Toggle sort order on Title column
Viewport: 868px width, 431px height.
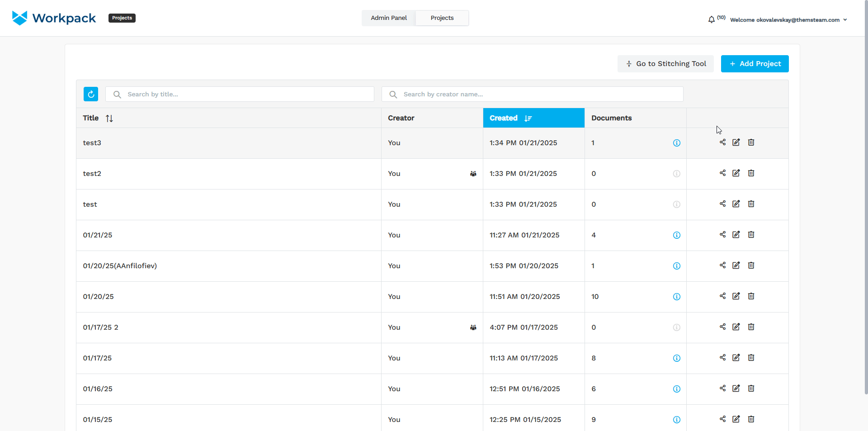coord(109,118)
